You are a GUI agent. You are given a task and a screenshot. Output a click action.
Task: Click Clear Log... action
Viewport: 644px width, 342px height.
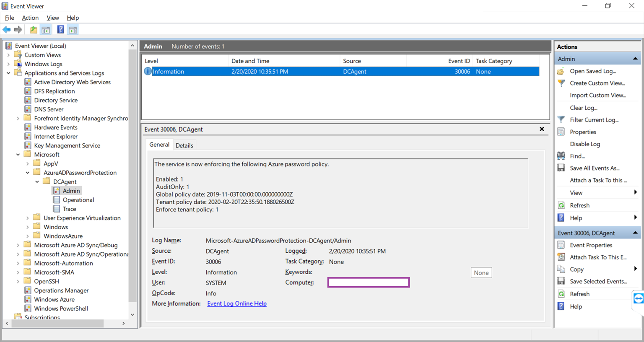(584, 108)
